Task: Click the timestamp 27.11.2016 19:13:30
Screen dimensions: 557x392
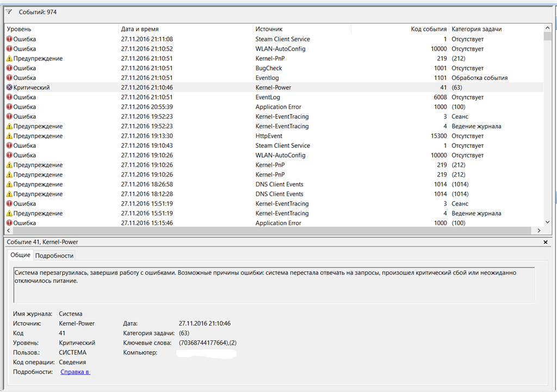Action: click(x=147, y=135)
